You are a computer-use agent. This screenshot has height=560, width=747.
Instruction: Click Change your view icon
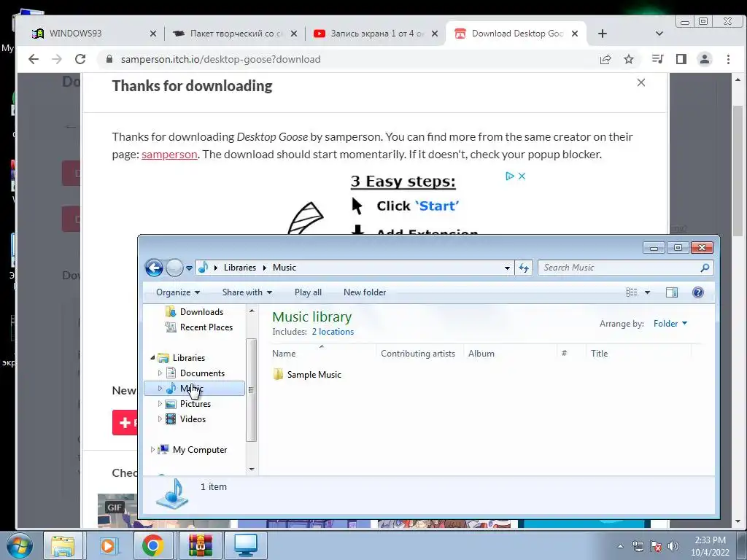pos(631,292)
